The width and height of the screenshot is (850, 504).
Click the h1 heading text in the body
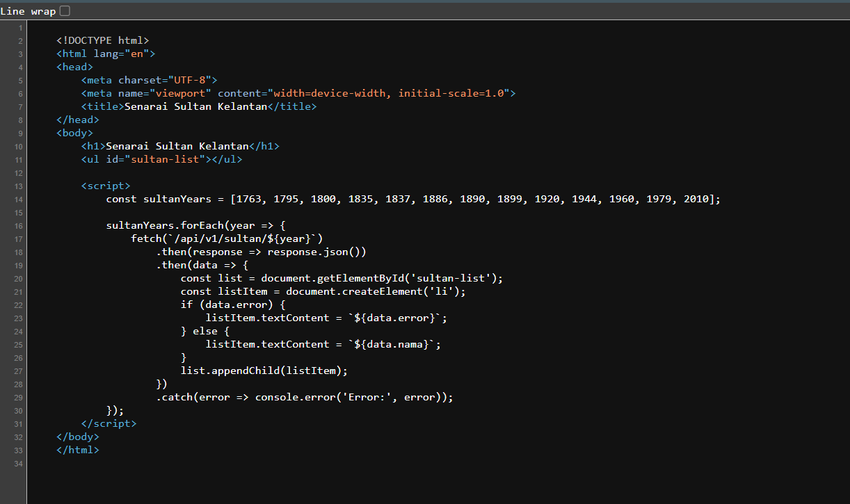(177, 147)
